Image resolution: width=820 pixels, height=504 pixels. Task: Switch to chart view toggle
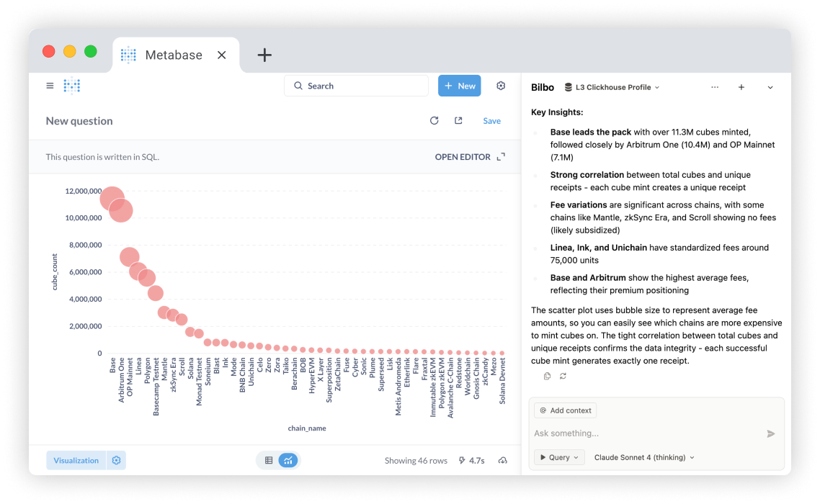coord(288,460)
